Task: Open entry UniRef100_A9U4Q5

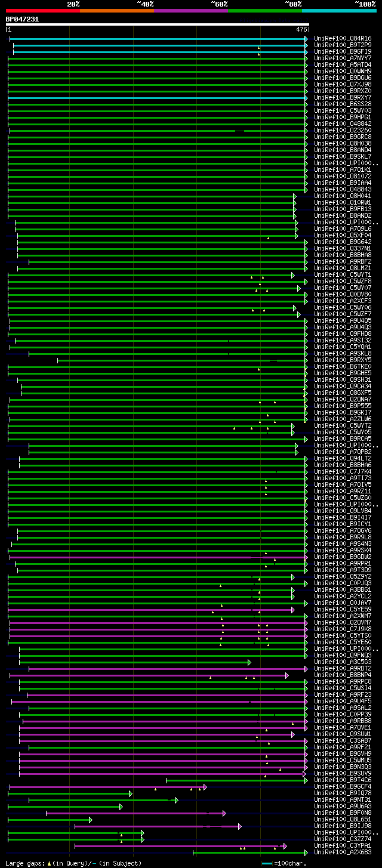Action: 343,320
